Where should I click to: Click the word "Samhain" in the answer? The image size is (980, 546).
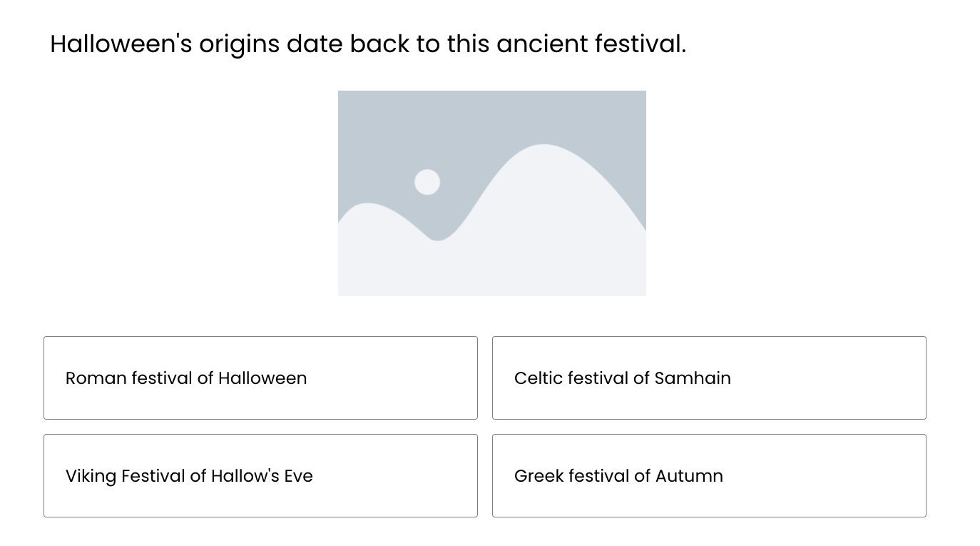(x=693, y=378)
